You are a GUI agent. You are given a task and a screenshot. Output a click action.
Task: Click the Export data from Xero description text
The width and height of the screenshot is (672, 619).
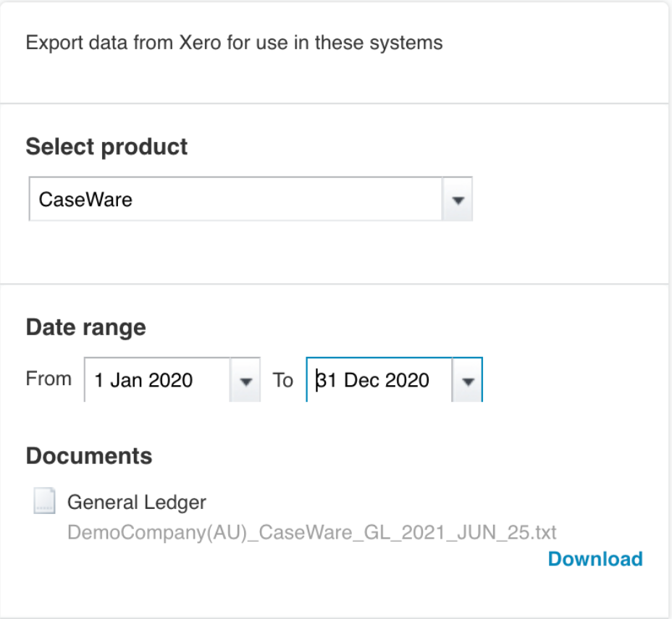pos(234,43)
